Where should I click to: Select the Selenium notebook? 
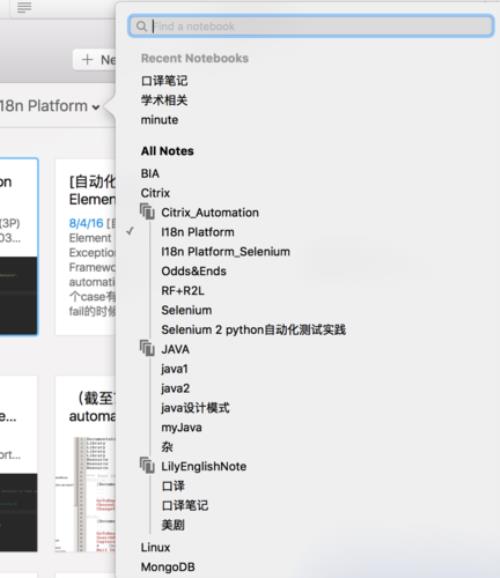(186, 310)
